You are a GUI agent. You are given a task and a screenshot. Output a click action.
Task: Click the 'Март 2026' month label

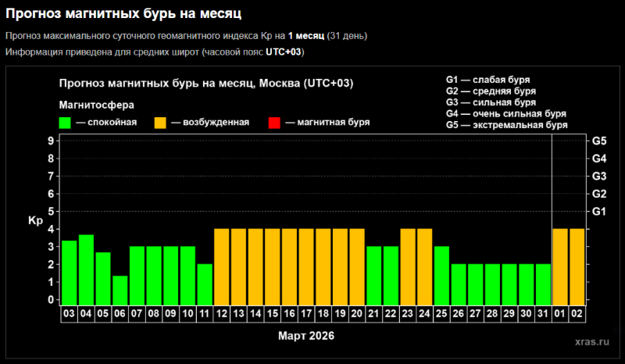[306, 336]
